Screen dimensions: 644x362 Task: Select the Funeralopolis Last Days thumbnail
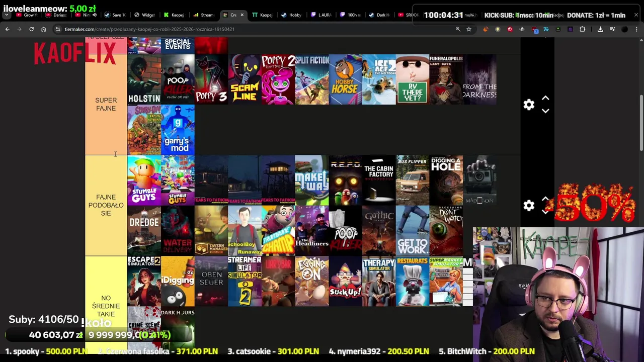coord(446,79)
